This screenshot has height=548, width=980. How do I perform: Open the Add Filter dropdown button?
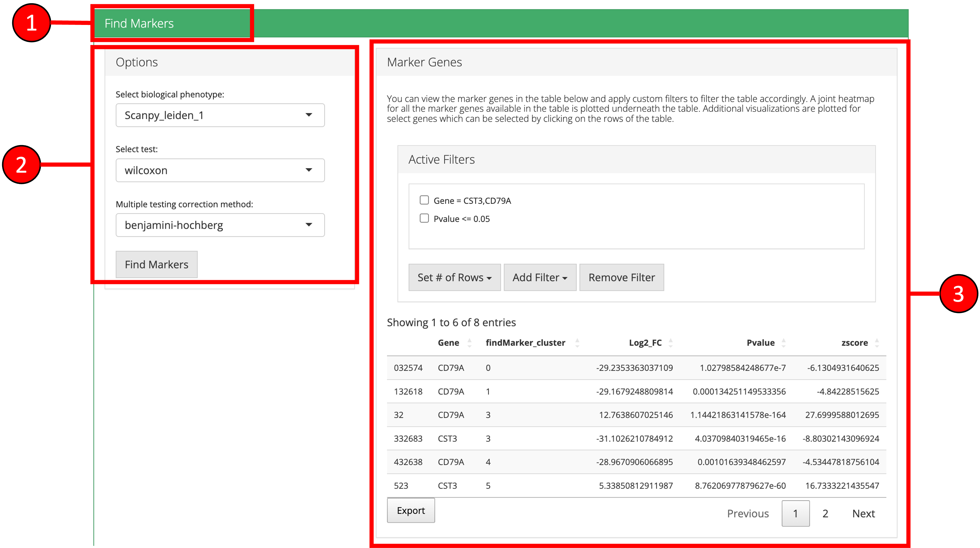(540, 277)
